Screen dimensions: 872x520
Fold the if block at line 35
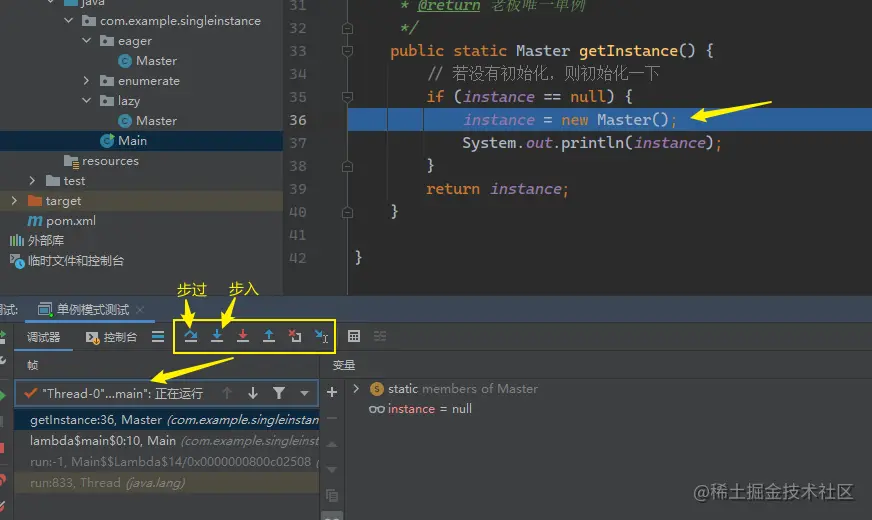347,97
